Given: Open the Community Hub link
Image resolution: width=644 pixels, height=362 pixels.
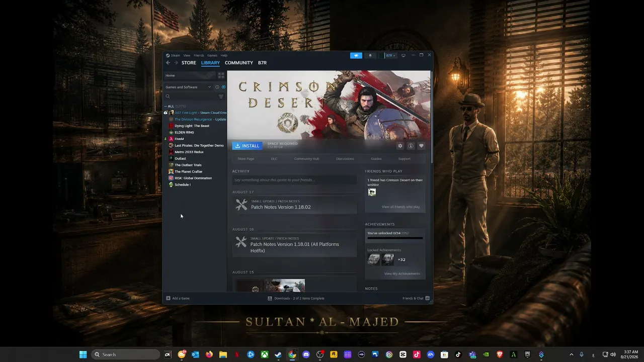Looking at the screenshot, I should coord(307,159).
